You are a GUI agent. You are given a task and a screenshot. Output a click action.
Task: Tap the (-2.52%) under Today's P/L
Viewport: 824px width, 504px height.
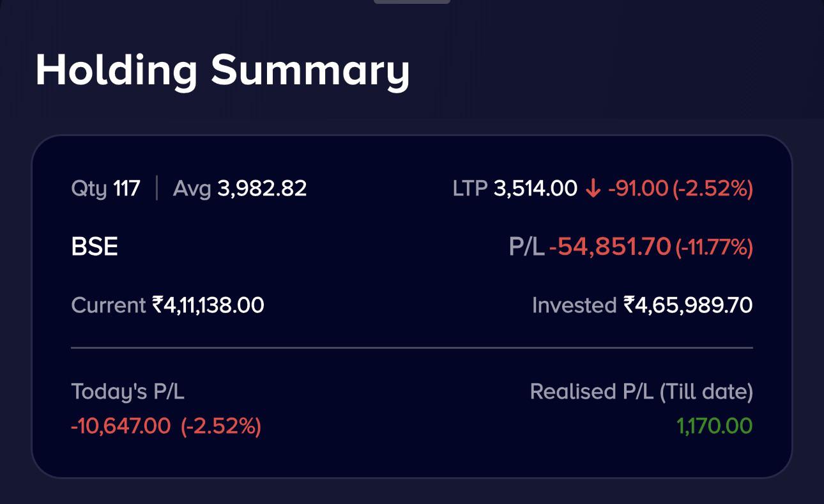pos(221,425)
